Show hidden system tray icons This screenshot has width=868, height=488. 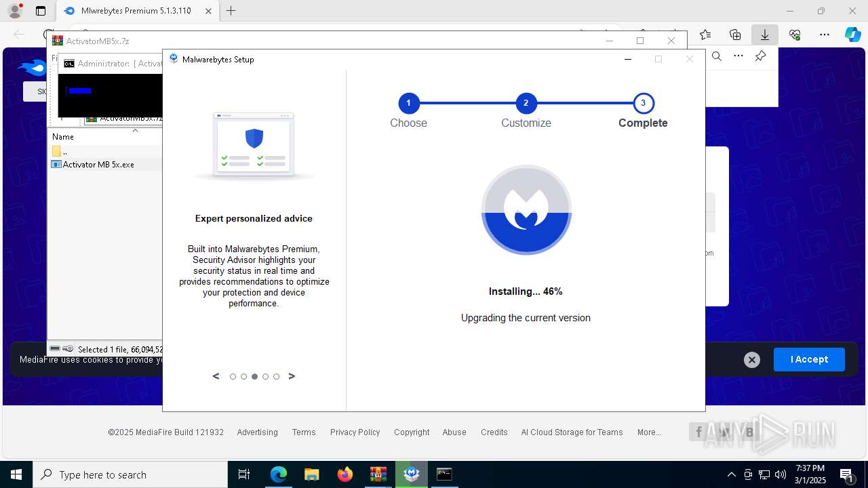(731, 474)
